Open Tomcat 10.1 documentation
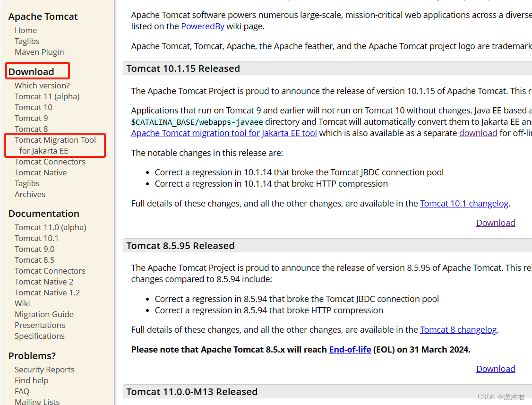 coord(36,238)
